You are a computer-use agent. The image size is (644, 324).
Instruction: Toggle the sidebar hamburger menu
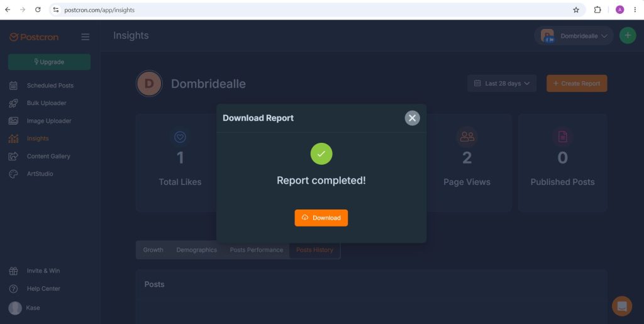coord(85,37)
